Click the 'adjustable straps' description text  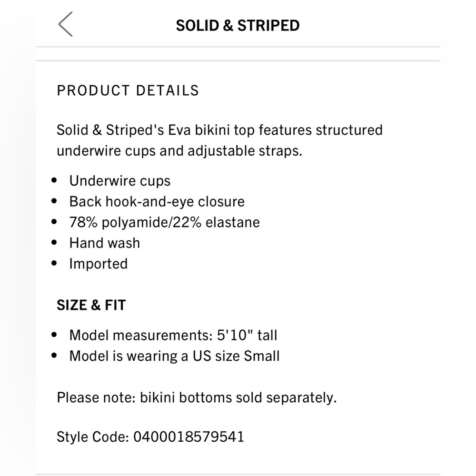244,151
